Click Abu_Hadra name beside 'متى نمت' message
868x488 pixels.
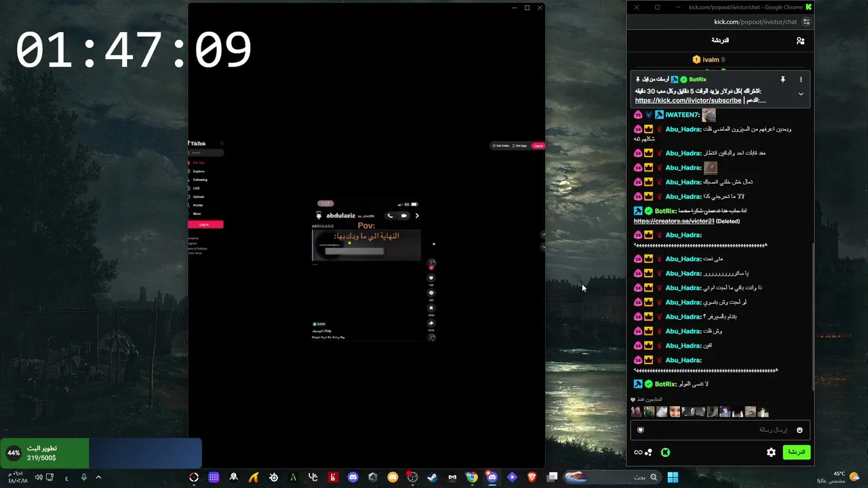pos(684,259)
